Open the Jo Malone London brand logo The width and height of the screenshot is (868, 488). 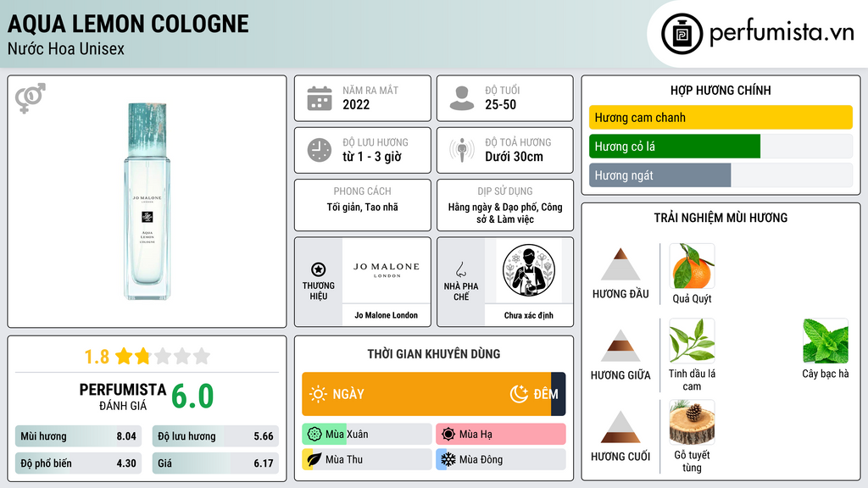tap(387, 270)
